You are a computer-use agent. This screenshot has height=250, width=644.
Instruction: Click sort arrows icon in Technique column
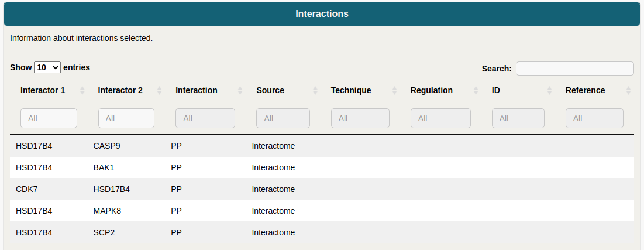(395, 91)
